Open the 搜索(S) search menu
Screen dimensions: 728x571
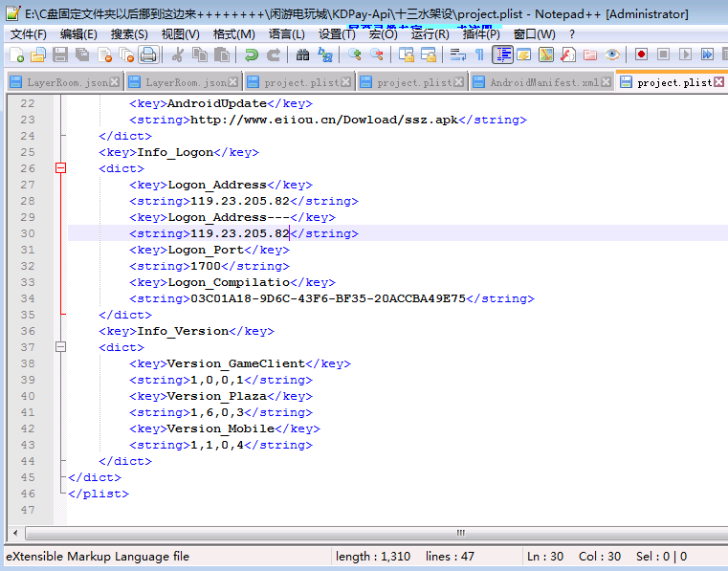pyautogui.click(x=129, y=34)
